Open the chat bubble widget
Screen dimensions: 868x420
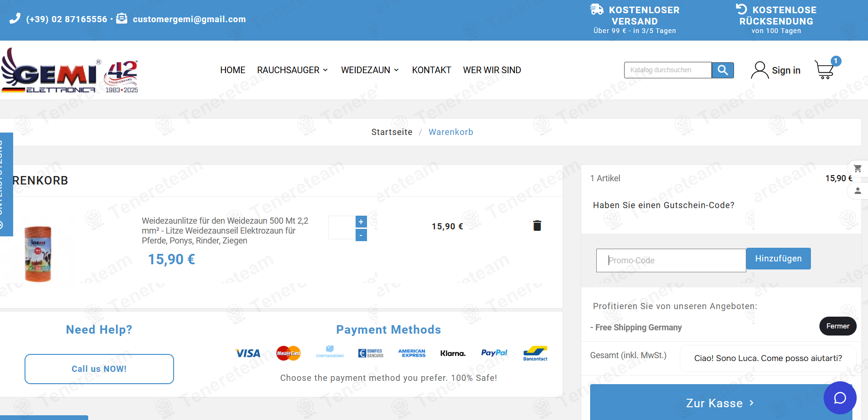840,398
